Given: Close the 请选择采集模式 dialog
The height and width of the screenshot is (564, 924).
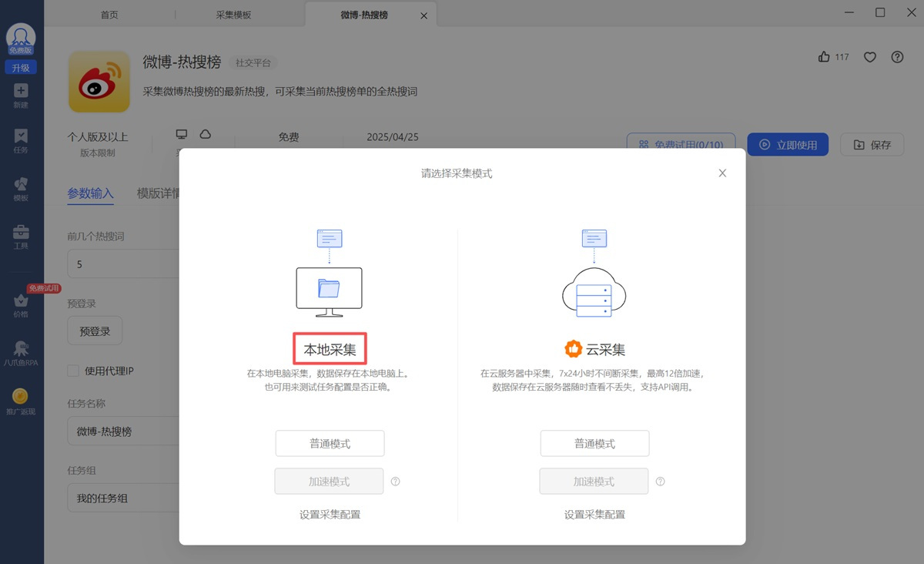Looking at the screenshot, I should point(722,173).
